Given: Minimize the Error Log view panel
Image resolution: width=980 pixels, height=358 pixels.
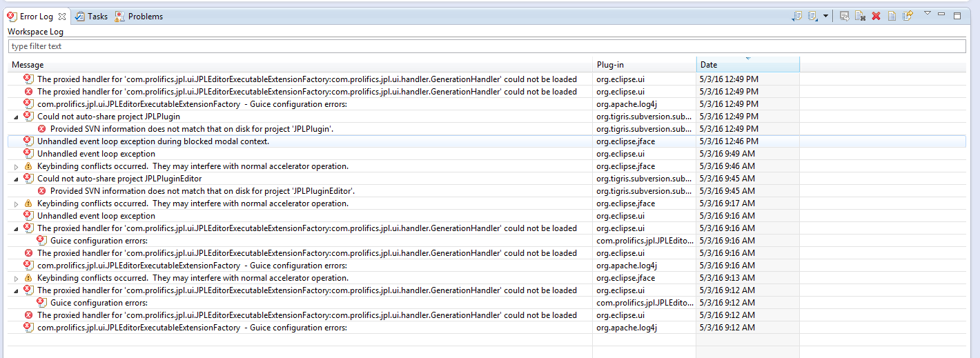Looking at the screenshot, I should pyautogui.click(x=943, y=14).
